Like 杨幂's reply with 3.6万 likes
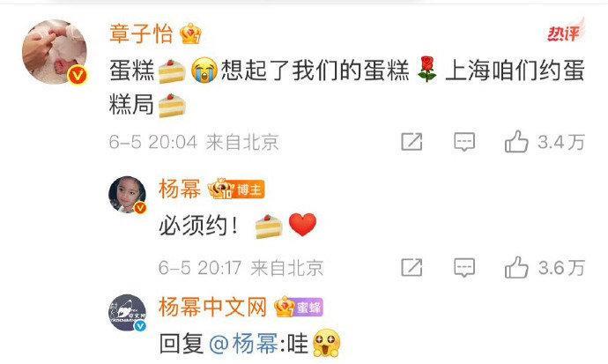This screenshot has height=364, width=608. pyautogui.click(x=516, y=267)
